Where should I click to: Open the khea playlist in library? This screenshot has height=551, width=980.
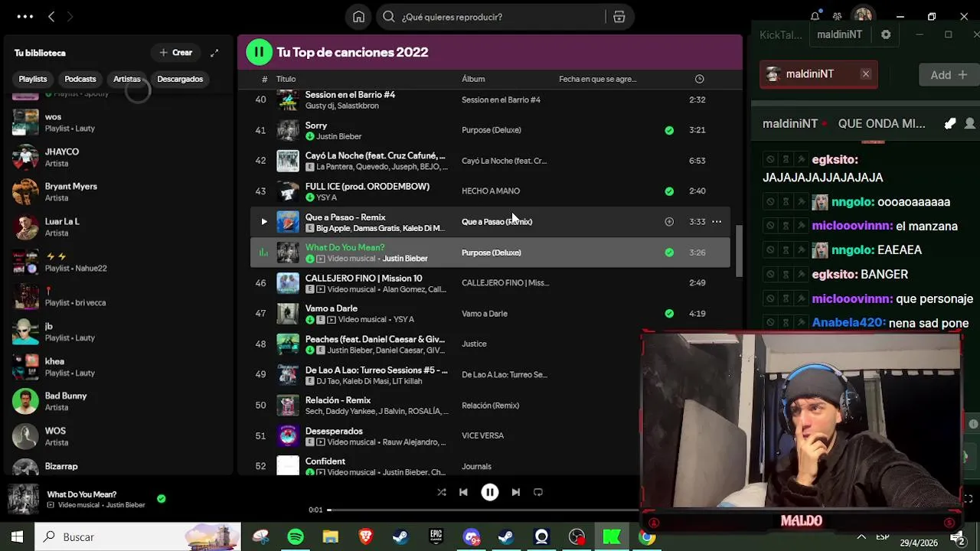[x=119, y=367]
